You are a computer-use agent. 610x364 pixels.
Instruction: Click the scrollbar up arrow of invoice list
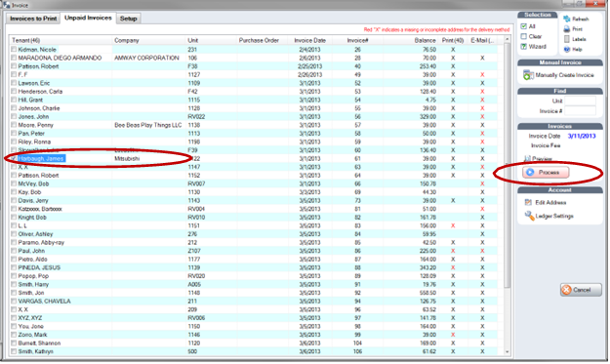[x=507, y=40]
